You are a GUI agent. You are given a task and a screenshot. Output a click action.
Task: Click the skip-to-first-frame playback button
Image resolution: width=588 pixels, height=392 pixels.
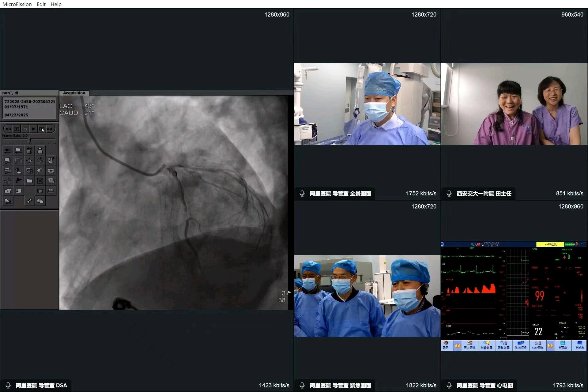[x=8, y=129]
